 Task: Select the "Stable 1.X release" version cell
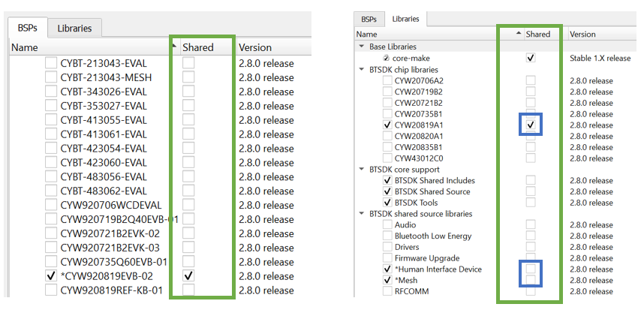(600, 59)
